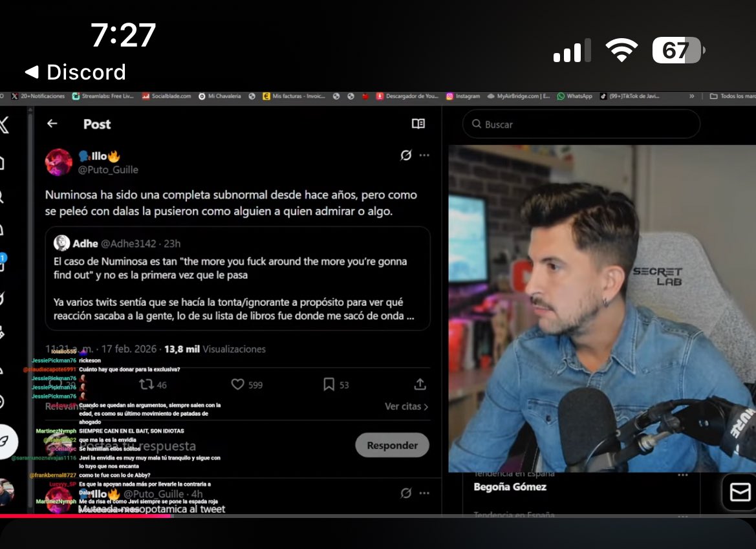This screenshot has height=549, width=756.
Task: Click the Post heading text
Action: 97,124
